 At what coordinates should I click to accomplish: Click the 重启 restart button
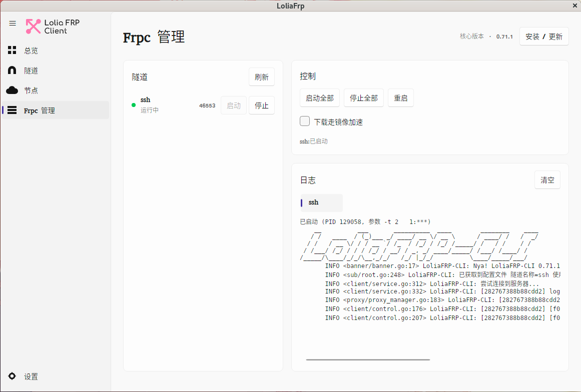click(x=400, y=98)
